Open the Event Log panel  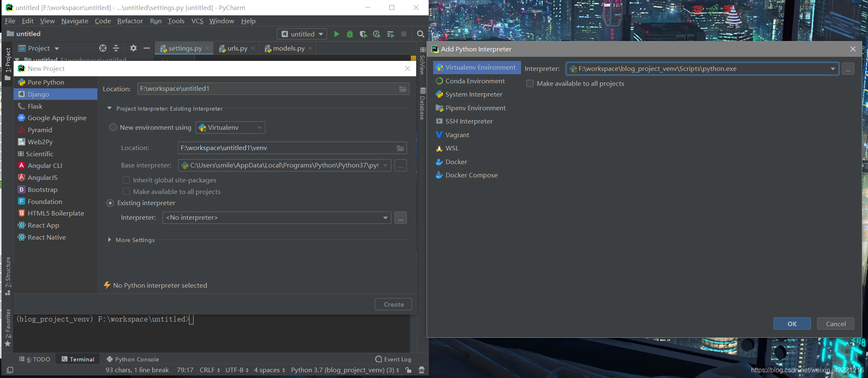(393, 359)
